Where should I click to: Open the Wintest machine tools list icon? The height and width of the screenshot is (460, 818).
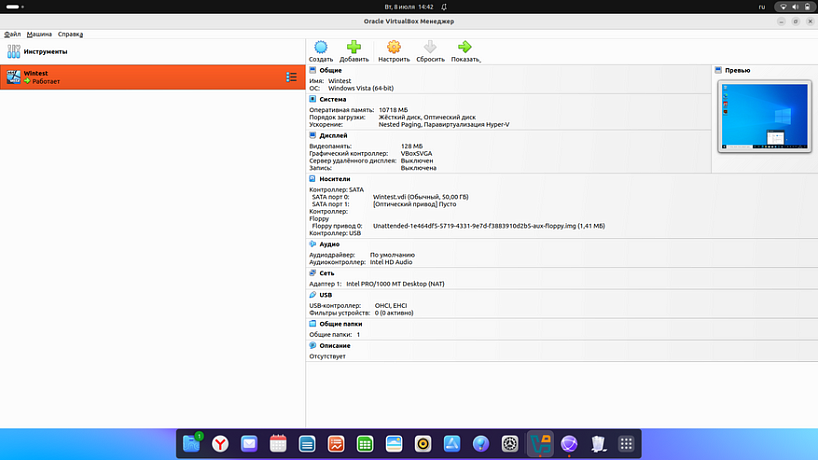291,77
